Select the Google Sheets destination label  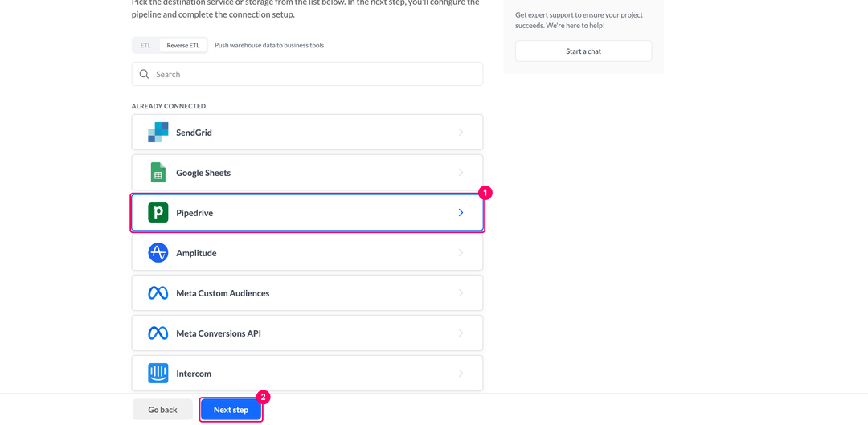click(203, 173)
